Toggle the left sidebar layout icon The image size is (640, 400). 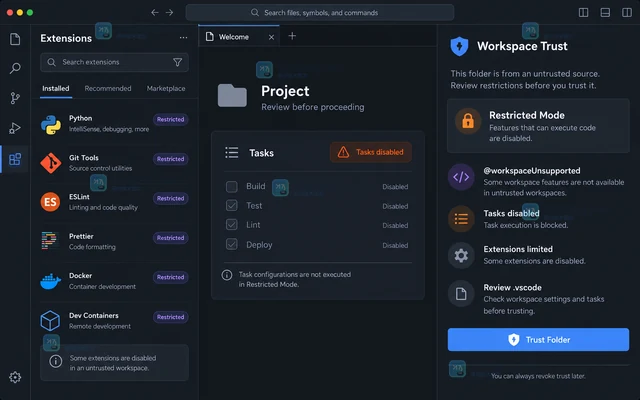(584, 13)
